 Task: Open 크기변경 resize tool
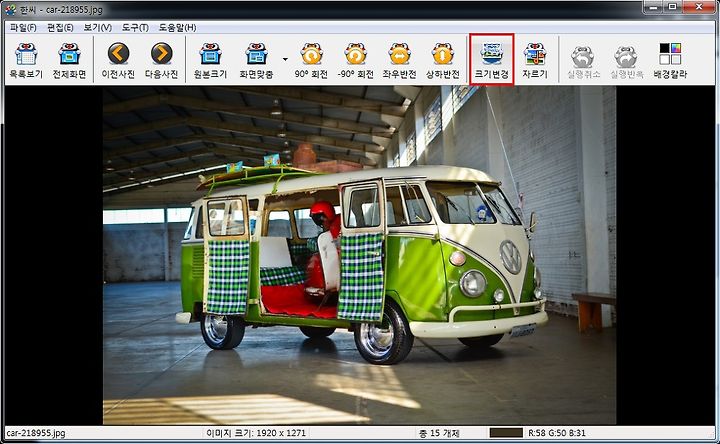point(491,60)
